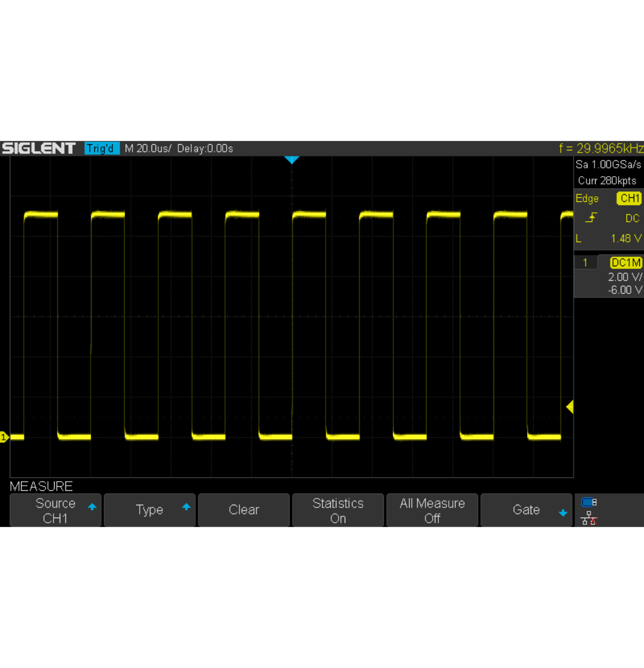
Task: Click the 1.48 V trigger level value
Action: (626, 238)
